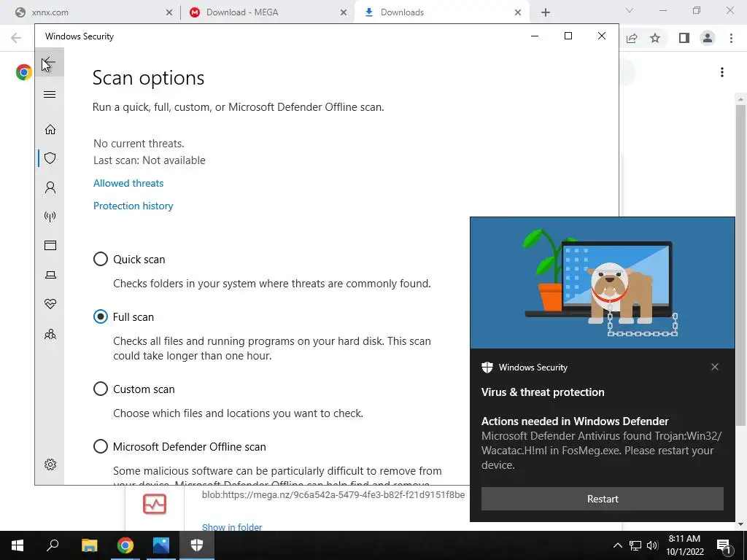747x560 pixels.
Task: Toggle Chrome's side panel icon
Action: coord(684,38)
